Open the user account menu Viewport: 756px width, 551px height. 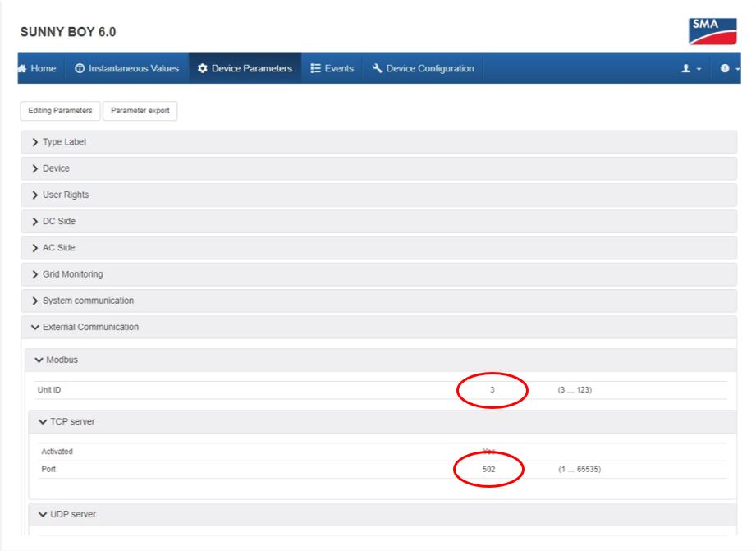(691, 68)
